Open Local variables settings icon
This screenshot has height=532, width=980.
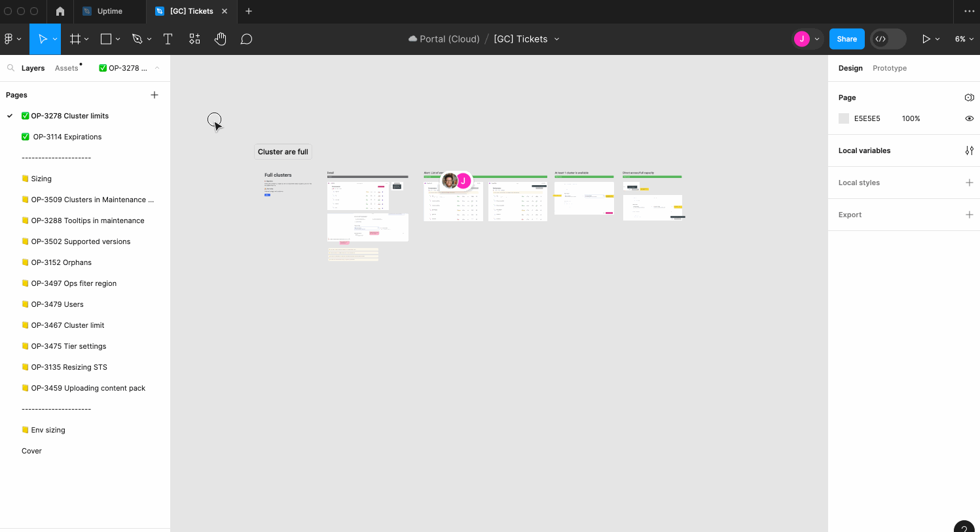(969, 151)
